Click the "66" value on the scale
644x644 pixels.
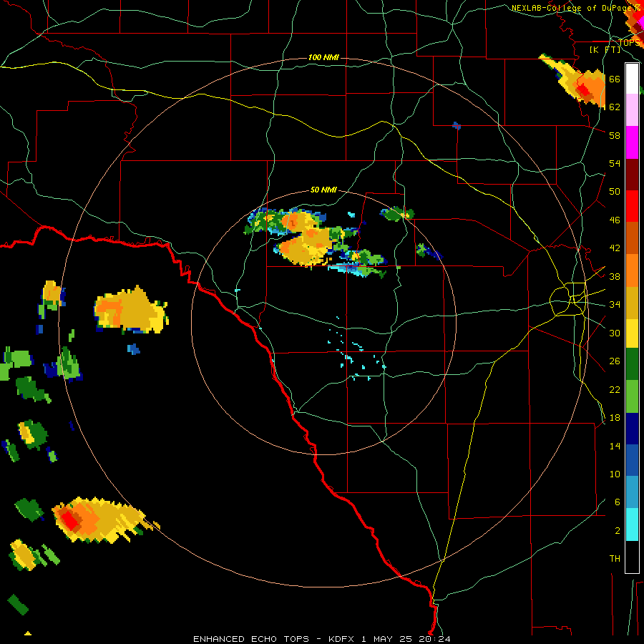coord(615,79)
